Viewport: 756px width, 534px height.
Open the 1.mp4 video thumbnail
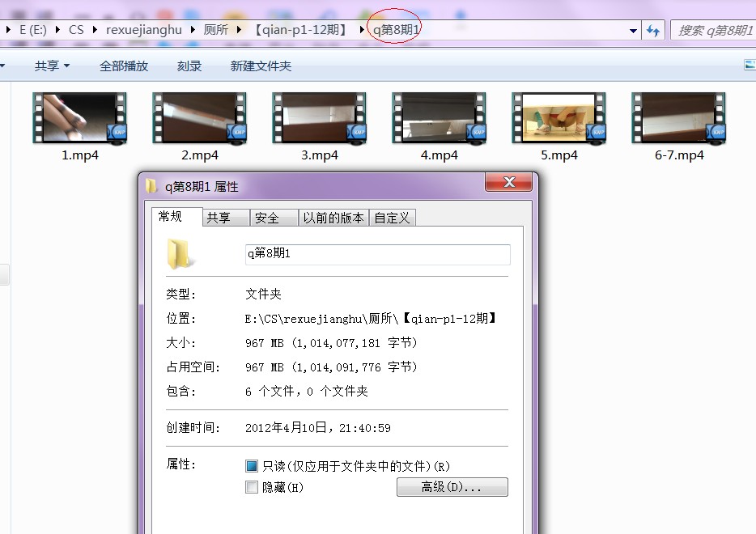[80, 118]
